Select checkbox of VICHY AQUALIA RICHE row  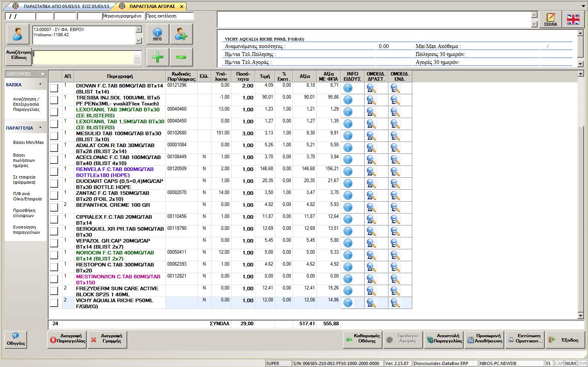[x=54, y=303]
